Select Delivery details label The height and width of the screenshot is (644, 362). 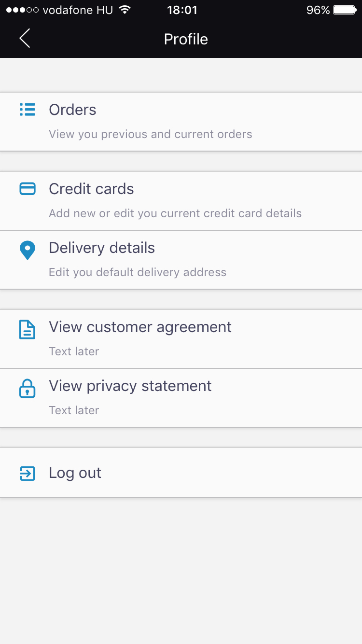(102, 248)
